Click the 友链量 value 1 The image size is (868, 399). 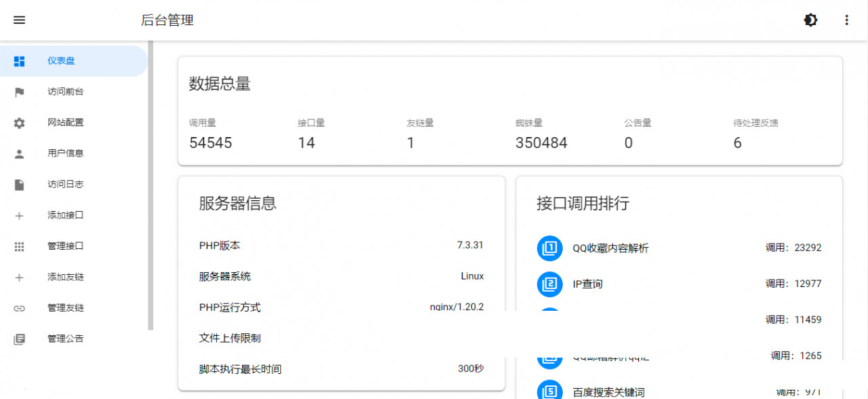click(x=411, y=143)
